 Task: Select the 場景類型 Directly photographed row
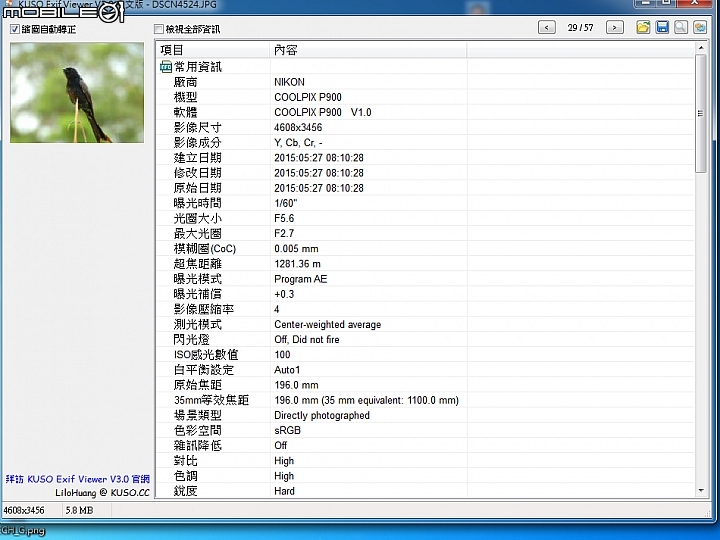[425, 416]
